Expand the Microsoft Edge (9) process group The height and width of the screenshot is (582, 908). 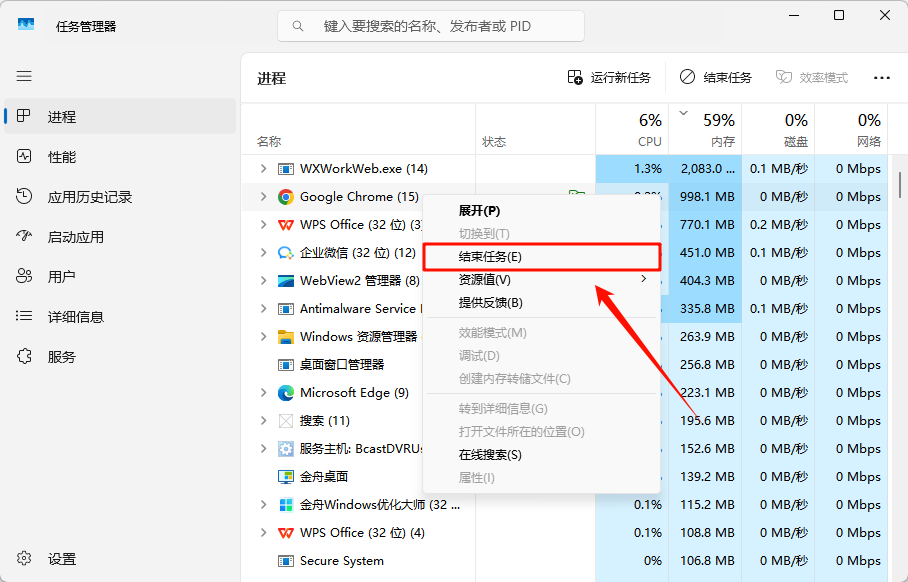[x=263, y=393]
